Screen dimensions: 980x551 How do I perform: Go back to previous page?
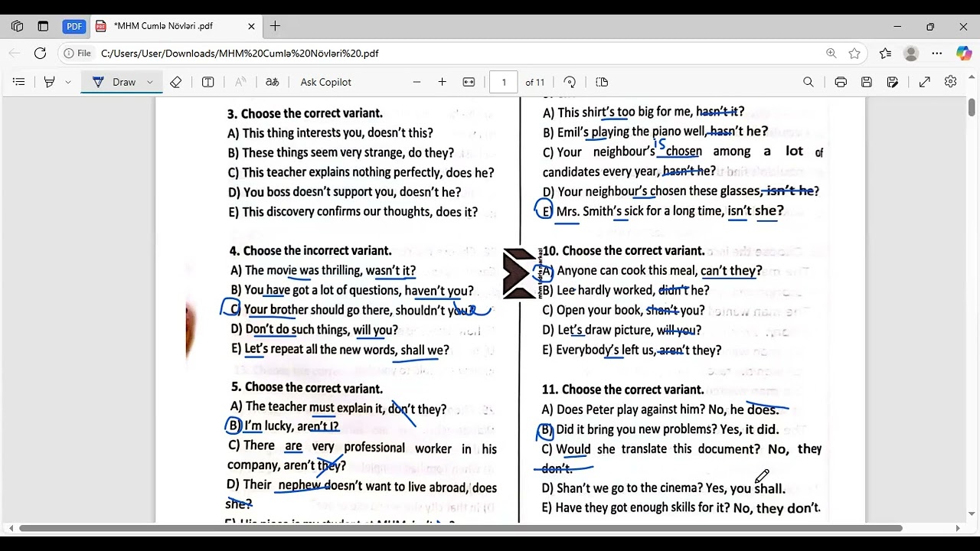click(14, 54)
